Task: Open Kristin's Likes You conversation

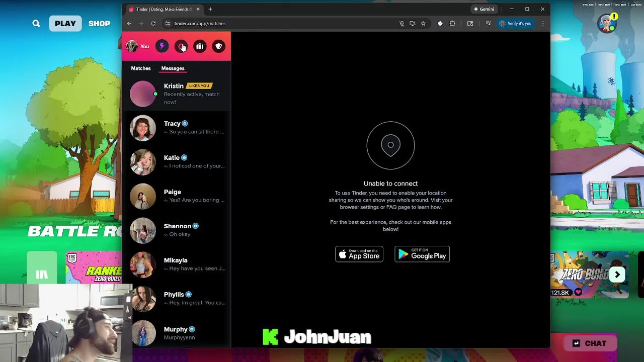Action: tap(177, 94)
